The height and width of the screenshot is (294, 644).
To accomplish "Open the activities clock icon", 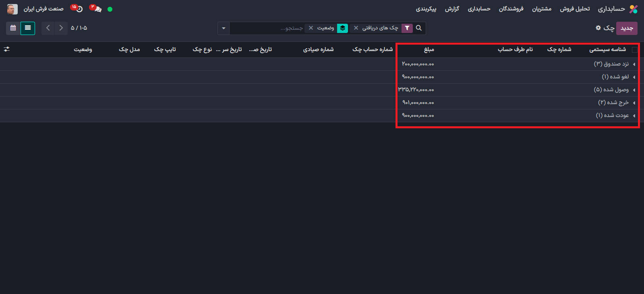I will click(x=79, y=9).
